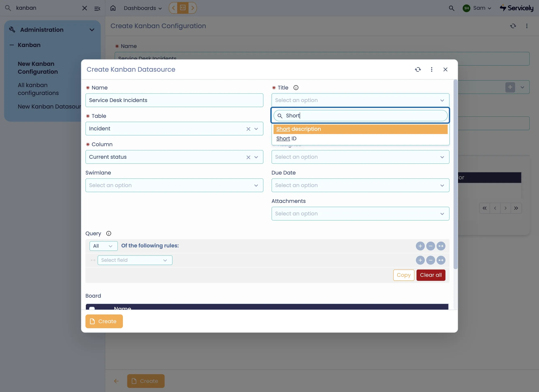Go to the previous page in the background pager
This screenshot has width=539, height=392.
(495, 208)
